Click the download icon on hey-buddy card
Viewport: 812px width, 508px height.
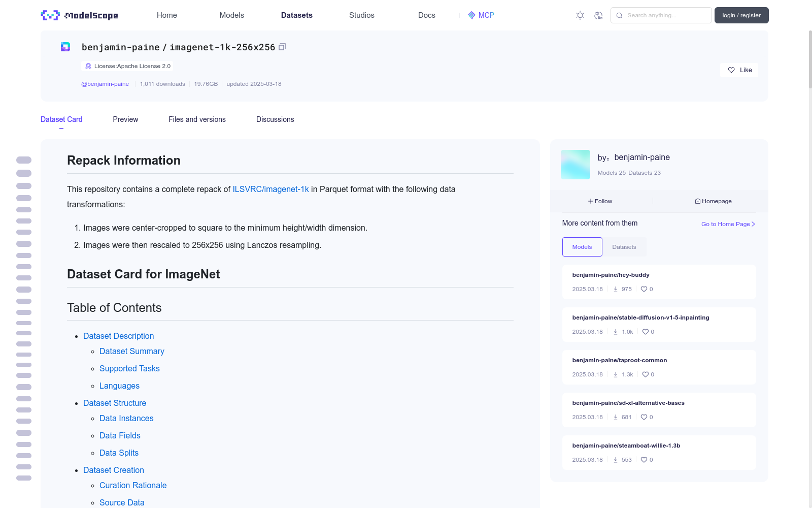point(616,289)
